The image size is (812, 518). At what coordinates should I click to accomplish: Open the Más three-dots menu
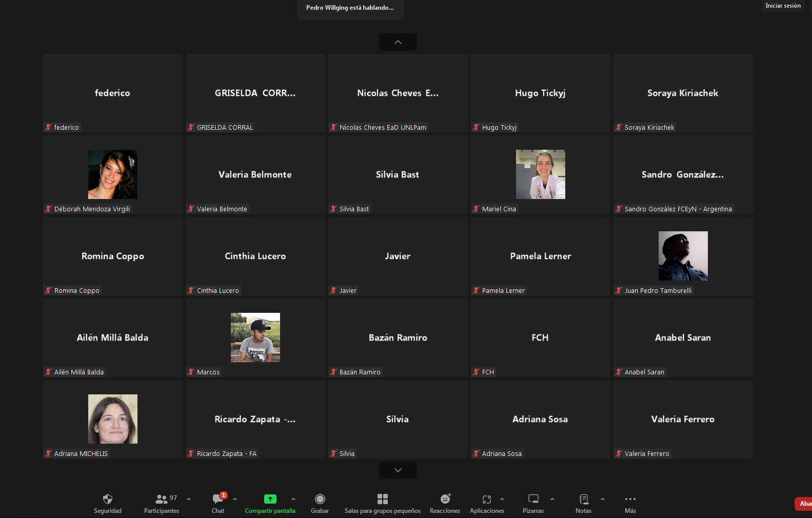point(630,499)
